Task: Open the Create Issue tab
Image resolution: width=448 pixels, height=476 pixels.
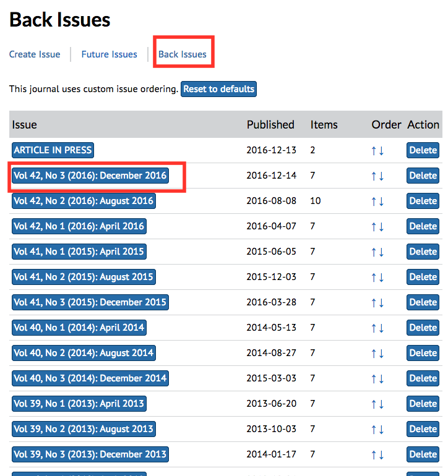Action: pos(35,54)
